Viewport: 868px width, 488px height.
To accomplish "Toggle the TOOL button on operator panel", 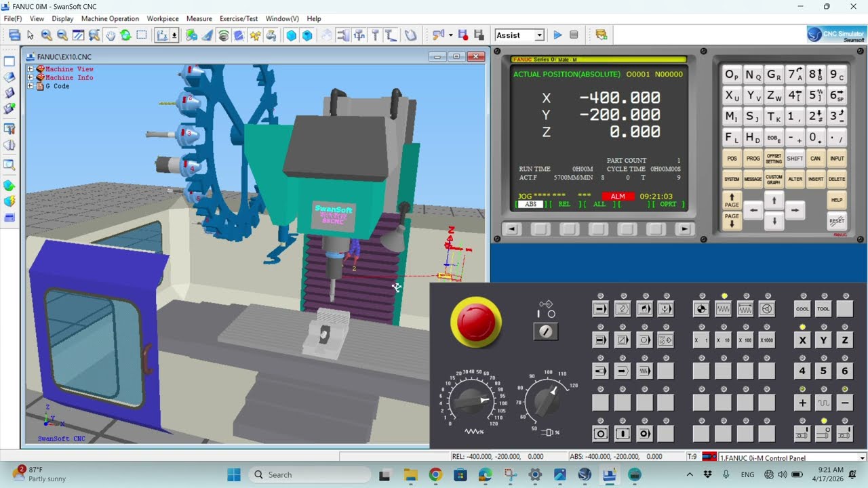I will point(823,308).
